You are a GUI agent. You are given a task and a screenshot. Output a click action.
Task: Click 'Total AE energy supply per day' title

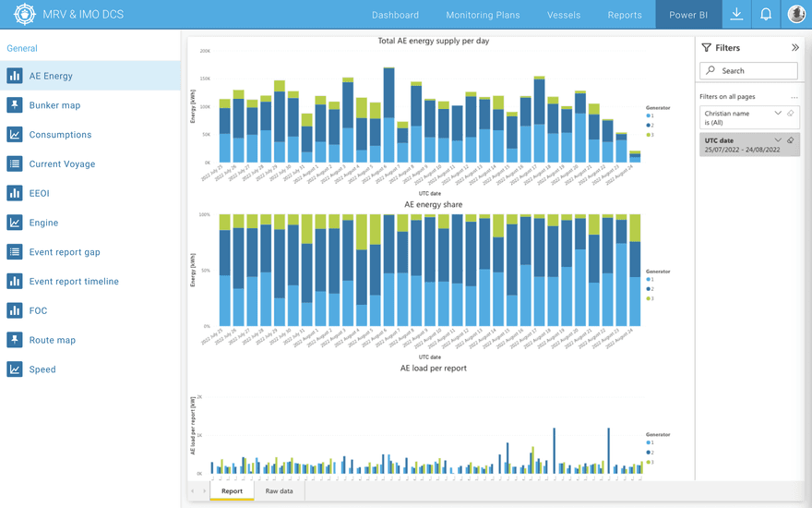click(434, 41)
